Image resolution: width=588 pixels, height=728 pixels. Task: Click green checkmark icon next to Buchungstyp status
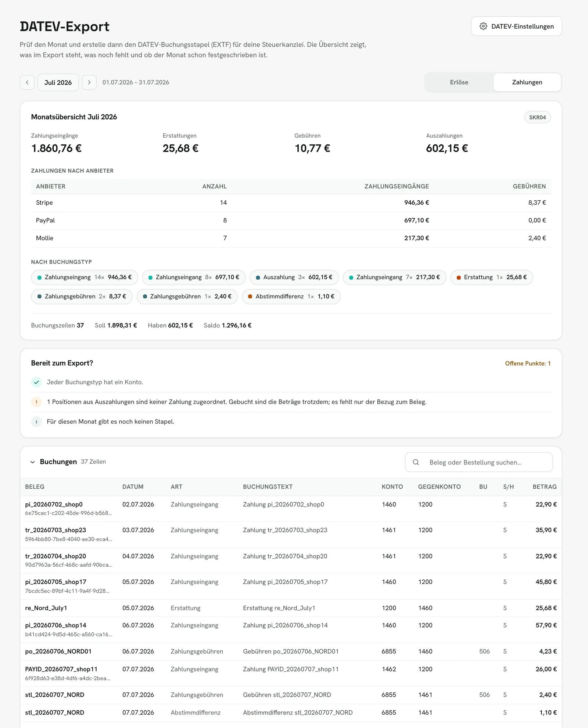click(x=36, y=382)
